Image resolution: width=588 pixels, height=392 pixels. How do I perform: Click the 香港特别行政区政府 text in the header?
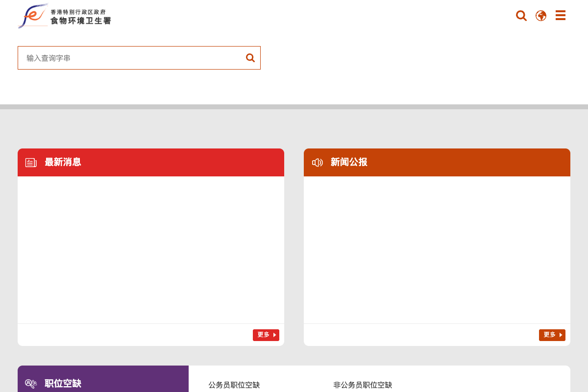(78, 12)
